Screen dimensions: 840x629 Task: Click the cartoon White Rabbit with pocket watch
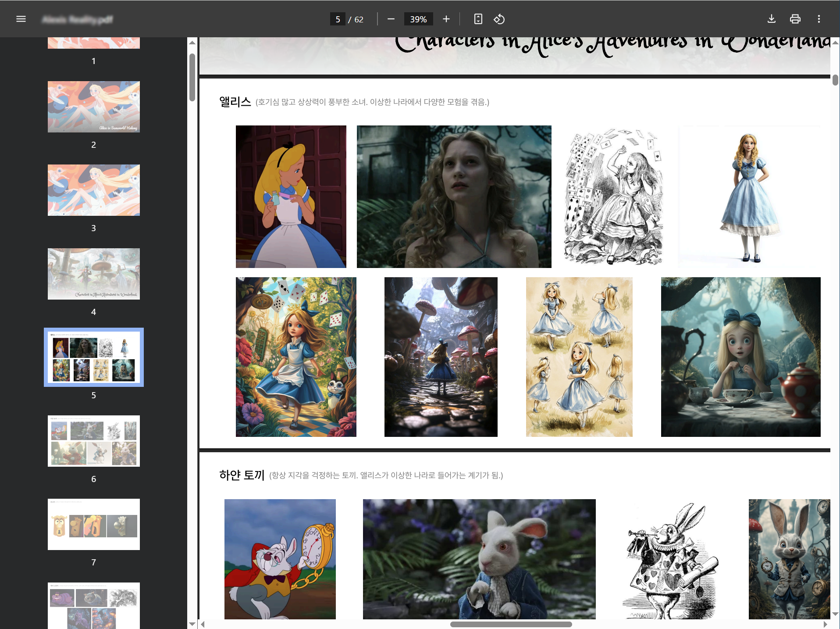click(280, 559)
